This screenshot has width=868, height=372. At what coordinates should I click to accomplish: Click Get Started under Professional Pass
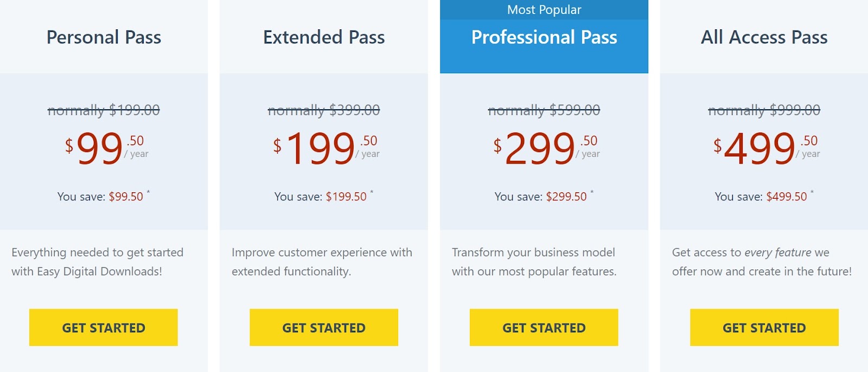(x=544, y=327)
